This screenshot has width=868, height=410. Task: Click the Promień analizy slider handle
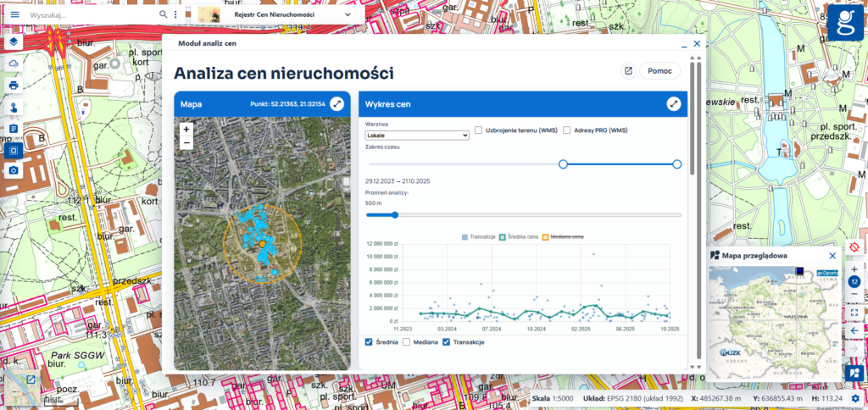click(x=394, y=215)
